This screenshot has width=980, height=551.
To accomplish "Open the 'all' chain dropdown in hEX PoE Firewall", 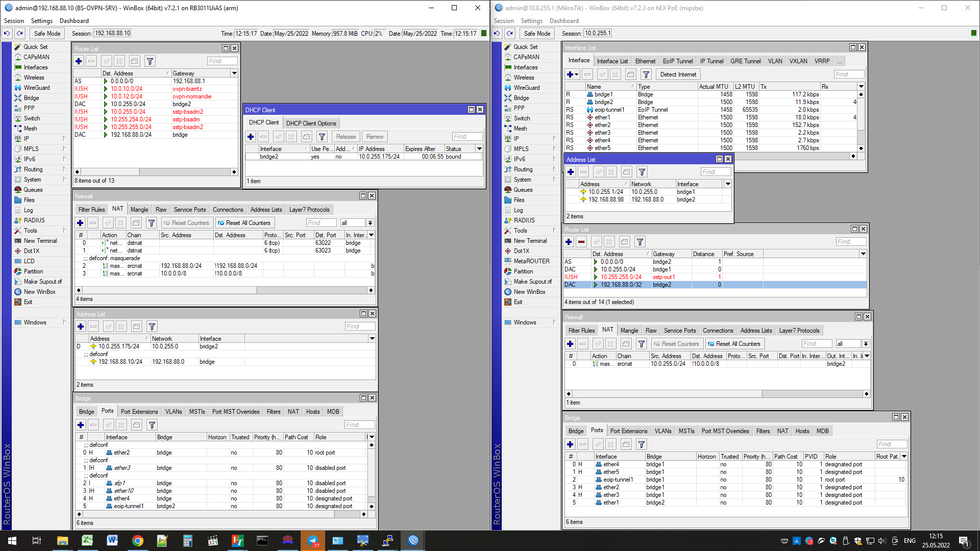I will 866,344.
